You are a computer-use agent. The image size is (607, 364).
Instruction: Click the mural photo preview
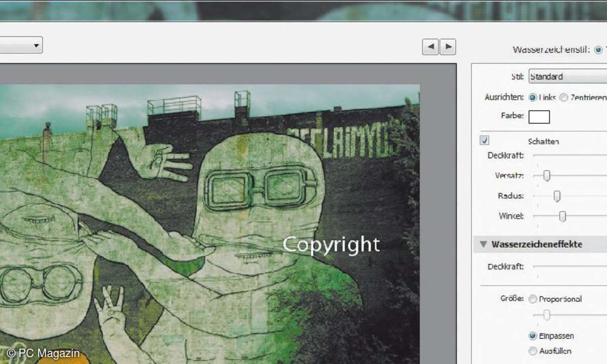coord(209,224)
